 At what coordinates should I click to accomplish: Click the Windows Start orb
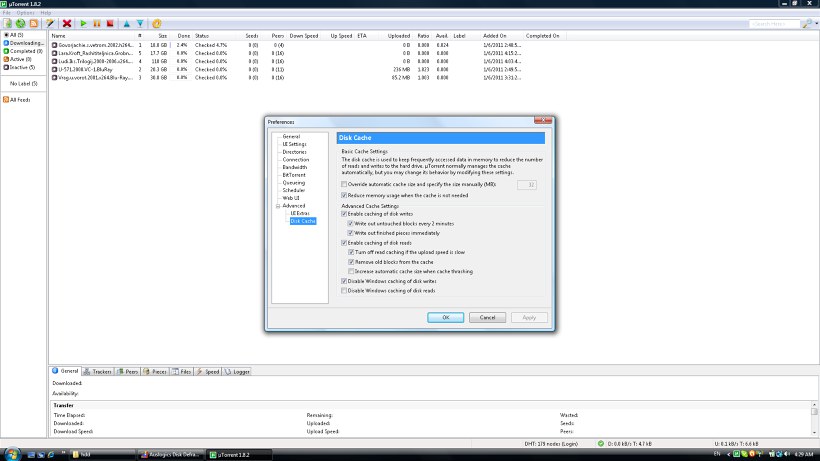tap(11, 454)
